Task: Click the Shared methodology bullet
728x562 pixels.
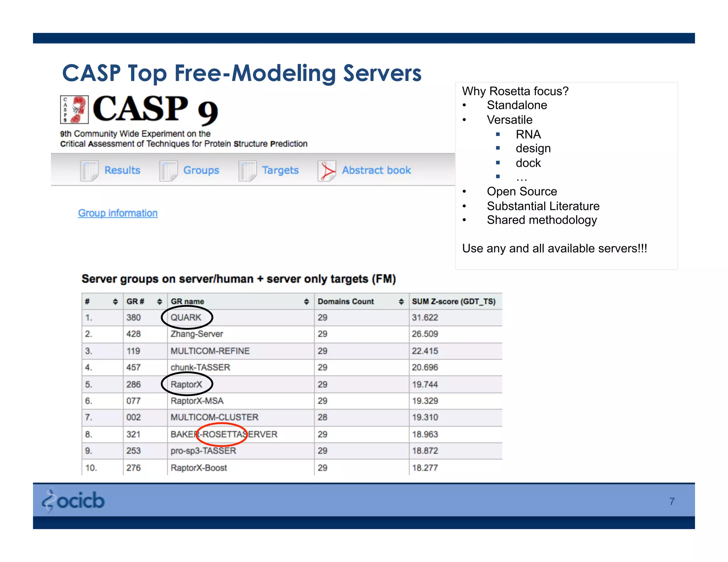Action: pos(542,220)
